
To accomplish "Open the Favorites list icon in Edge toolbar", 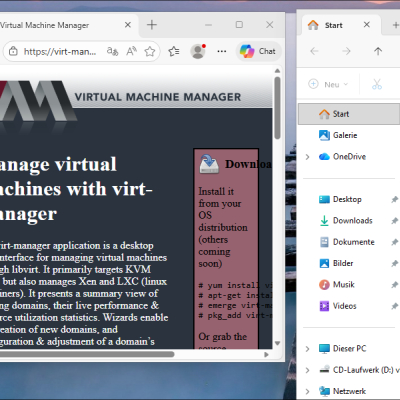I will 174,51.
